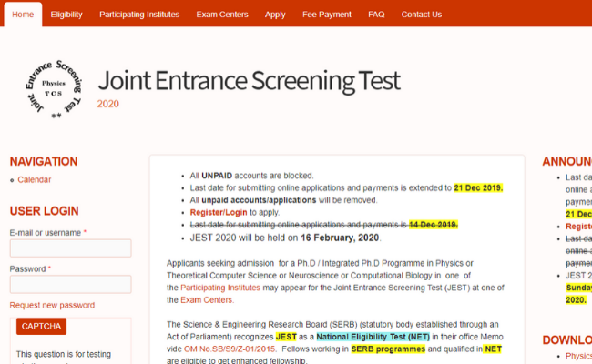Focus the E-mail or username field
Image resolution: width=592 pixels, height=364 pixels.
point(70,248)
